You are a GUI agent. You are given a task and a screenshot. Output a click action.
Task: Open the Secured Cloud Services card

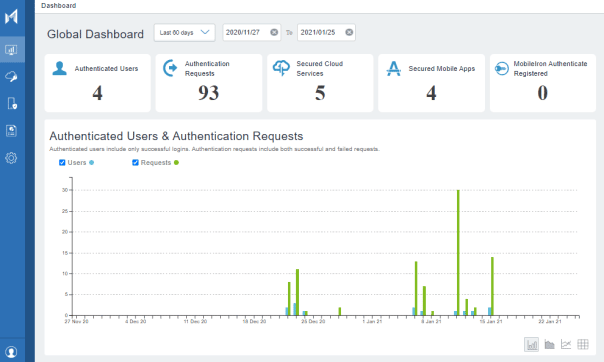pyautogui.click(x=320, y=83)
